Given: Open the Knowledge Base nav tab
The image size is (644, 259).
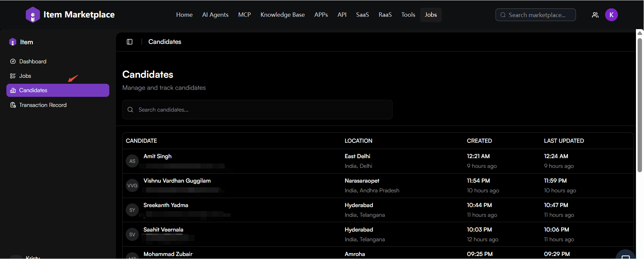Looking at the screenshot, I should 282,15.
